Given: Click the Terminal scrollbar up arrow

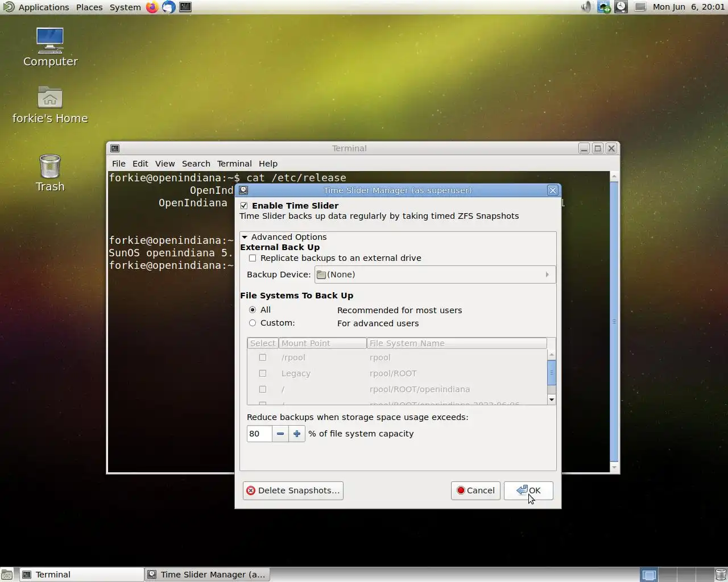Looking at the screenshot, I should [x=614, y=177].
